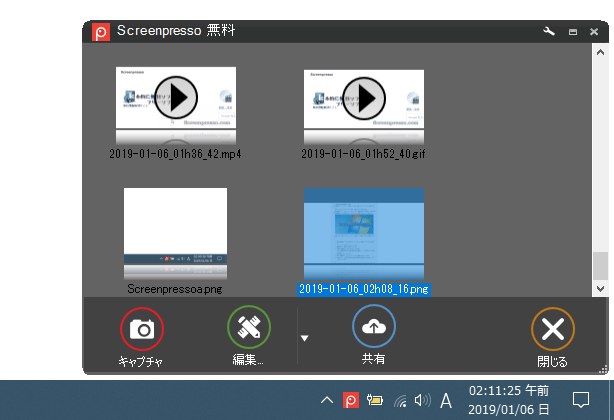Select the 2019-01-06_01h52_40.gif thumbnail
This screenshot has width=614, height=420.
pos(364,99)
